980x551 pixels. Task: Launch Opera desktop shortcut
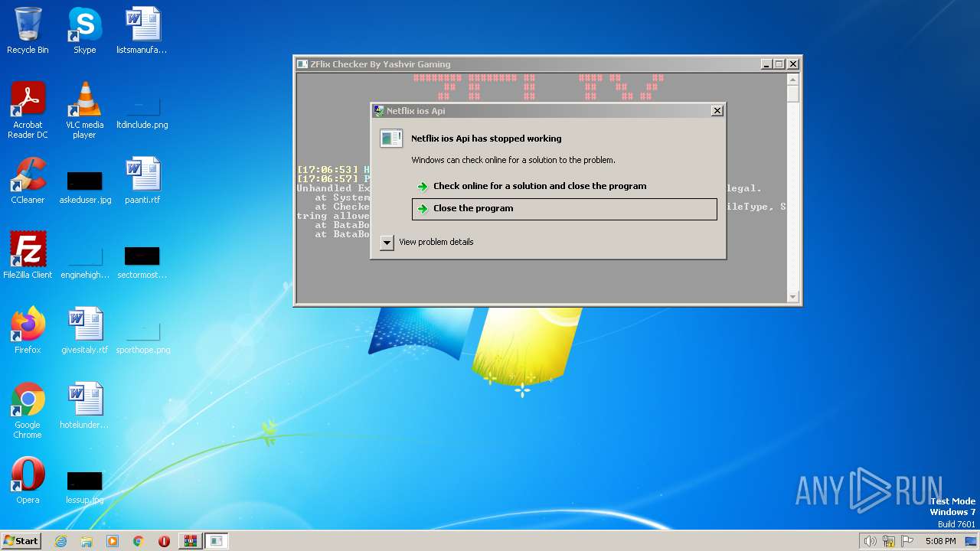pyautogui.click(x=28, y=481)
